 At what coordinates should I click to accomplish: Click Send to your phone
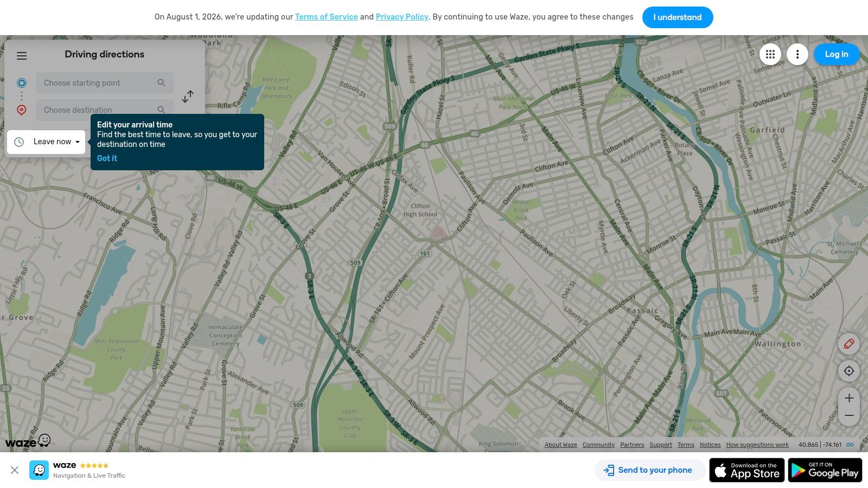649,470
